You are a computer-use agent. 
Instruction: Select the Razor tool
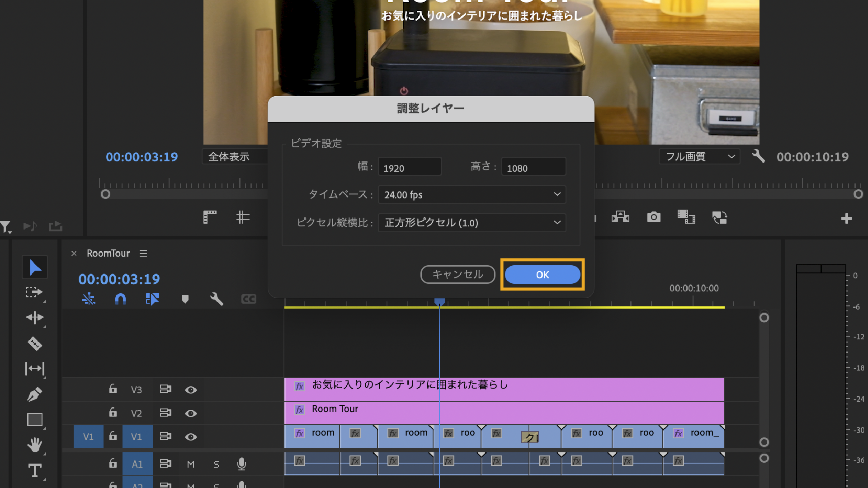click(x=35, y=343)
